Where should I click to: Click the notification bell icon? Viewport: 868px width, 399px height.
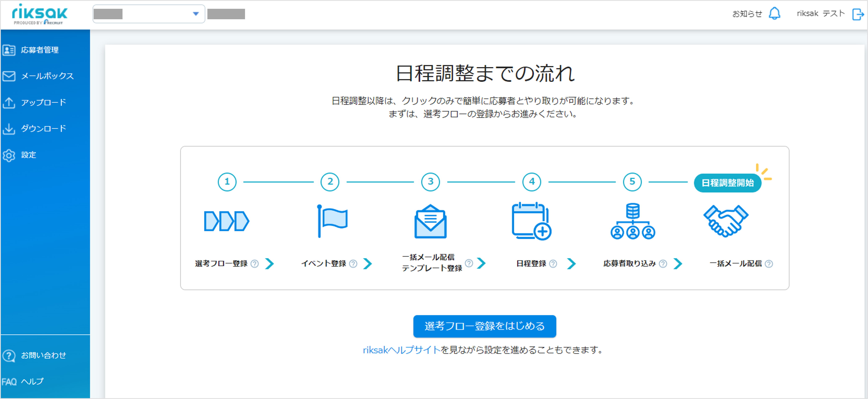pos(774,14)
